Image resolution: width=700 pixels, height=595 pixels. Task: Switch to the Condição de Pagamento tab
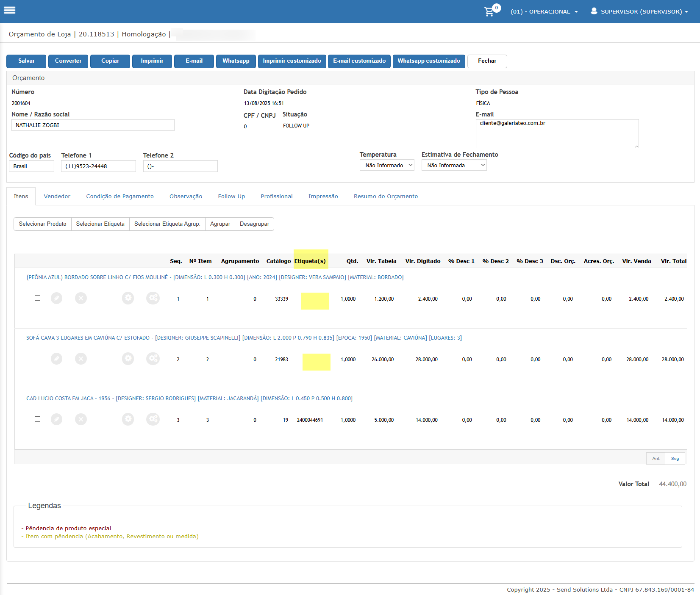point(120,196)
